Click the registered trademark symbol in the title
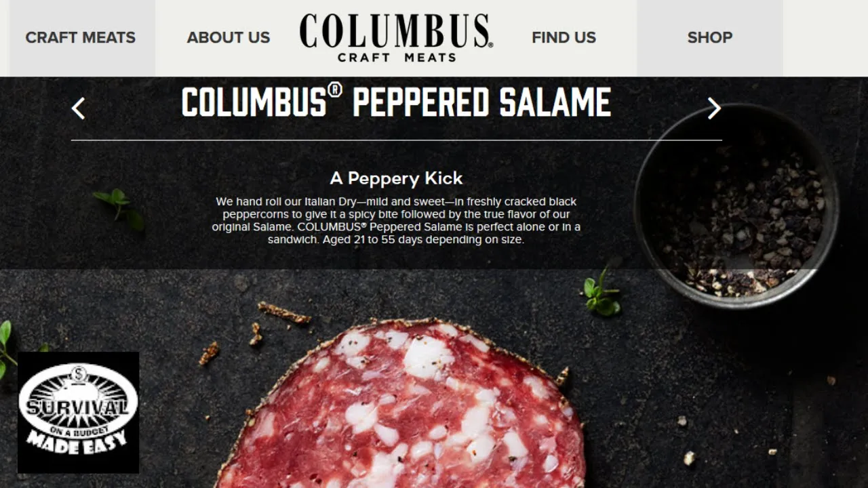 tap(334, 90)
